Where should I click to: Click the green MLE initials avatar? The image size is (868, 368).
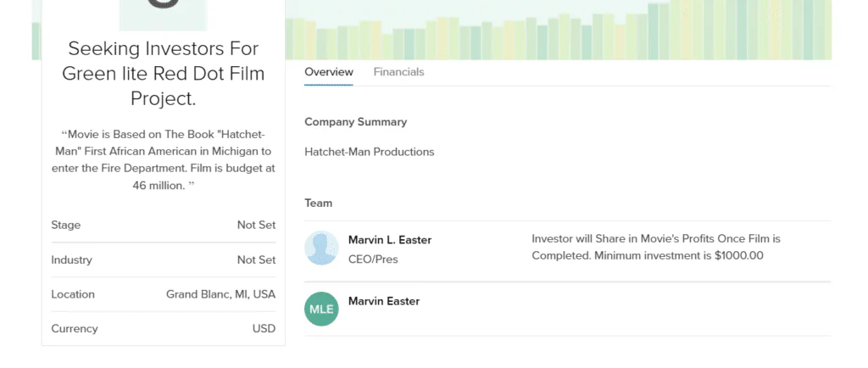pyautogui.click(x=321, y=309)
